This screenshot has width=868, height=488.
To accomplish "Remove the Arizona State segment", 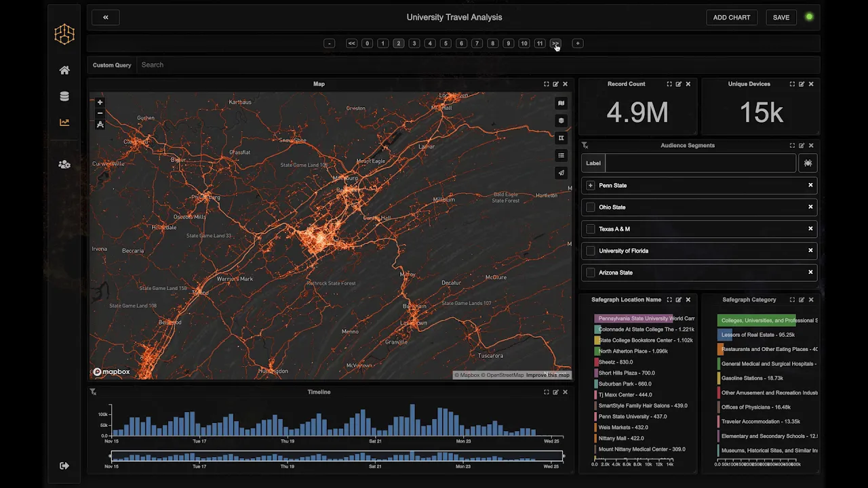I will point(810,272).
